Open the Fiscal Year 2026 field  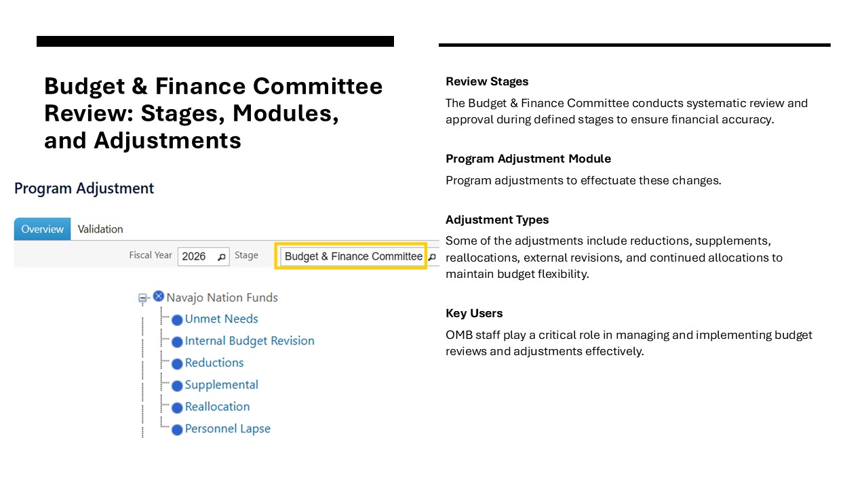click(195, 257)
